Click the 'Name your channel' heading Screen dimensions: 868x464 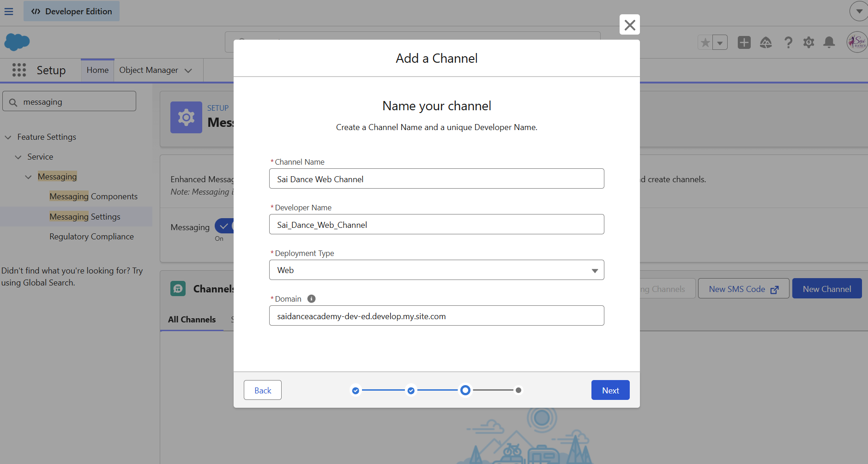coord(437,106)
